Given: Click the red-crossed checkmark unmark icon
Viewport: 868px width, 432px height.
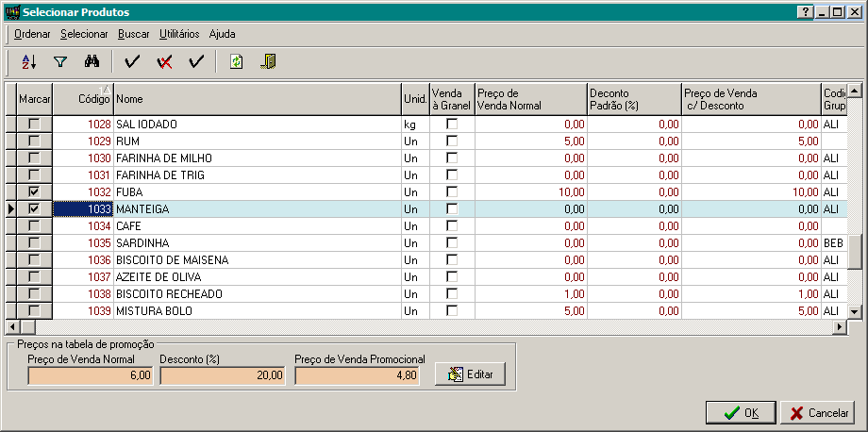Looking at the screenshot, I should click(x=164, y=62).
